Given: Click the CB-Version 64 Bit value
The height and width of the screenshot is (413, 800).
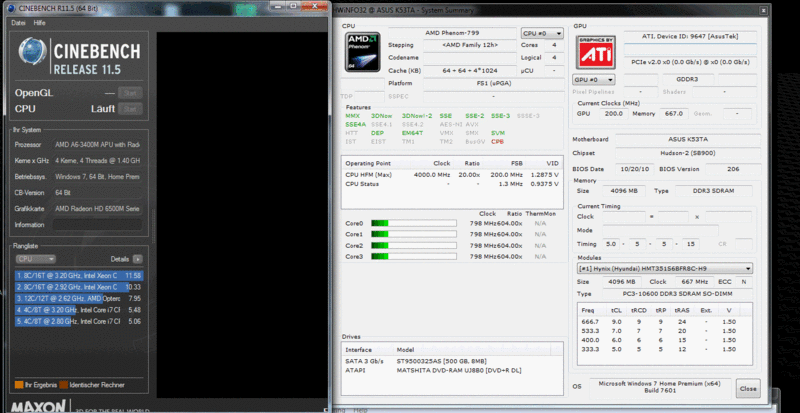Looking at the screenshot, I should (97, 192).
